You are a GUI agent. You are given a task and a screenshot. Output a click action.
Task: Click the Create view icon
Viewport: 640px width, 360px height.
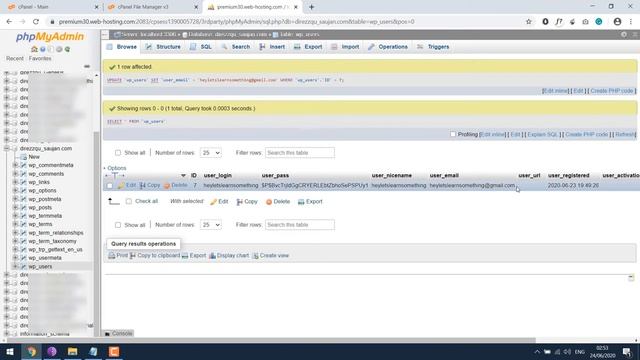tap(256, 256)
